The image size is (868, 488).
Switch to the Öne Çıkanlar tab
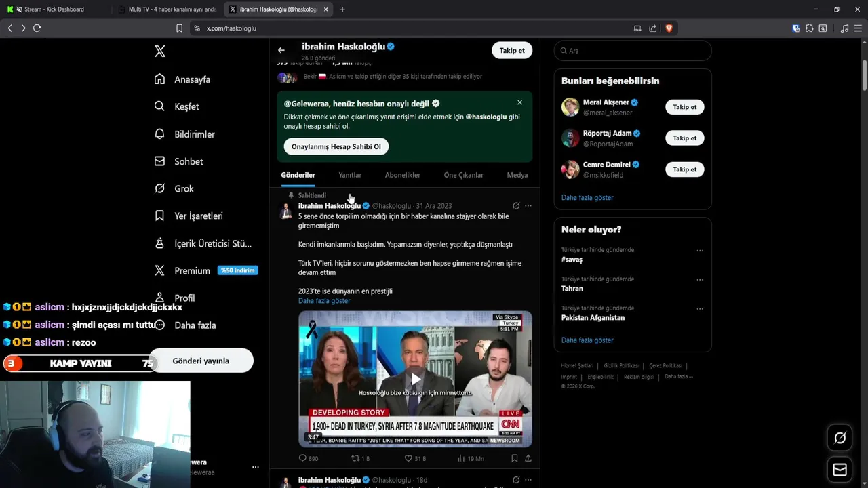pos(464,175)
